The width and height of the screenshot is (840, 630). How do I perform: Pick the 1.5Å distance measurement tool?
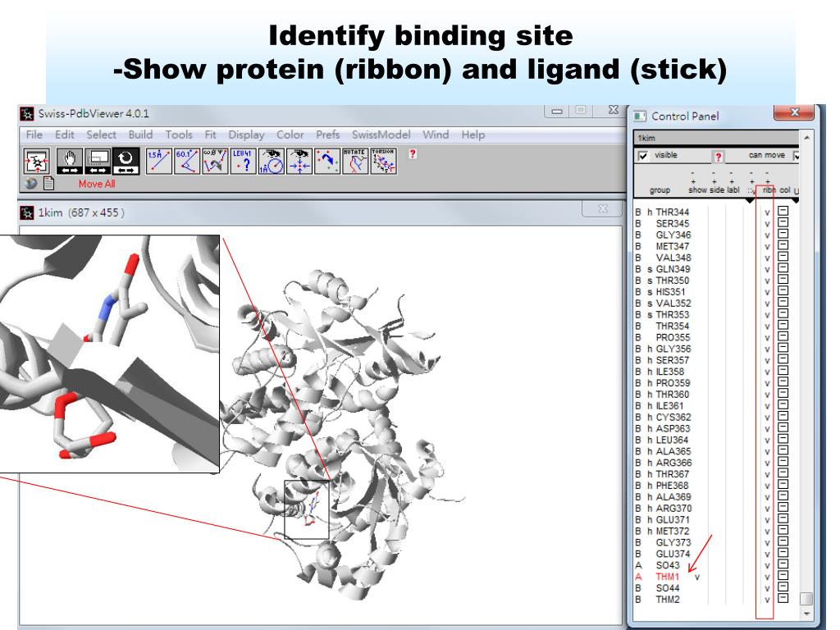[x=159, y=161]
